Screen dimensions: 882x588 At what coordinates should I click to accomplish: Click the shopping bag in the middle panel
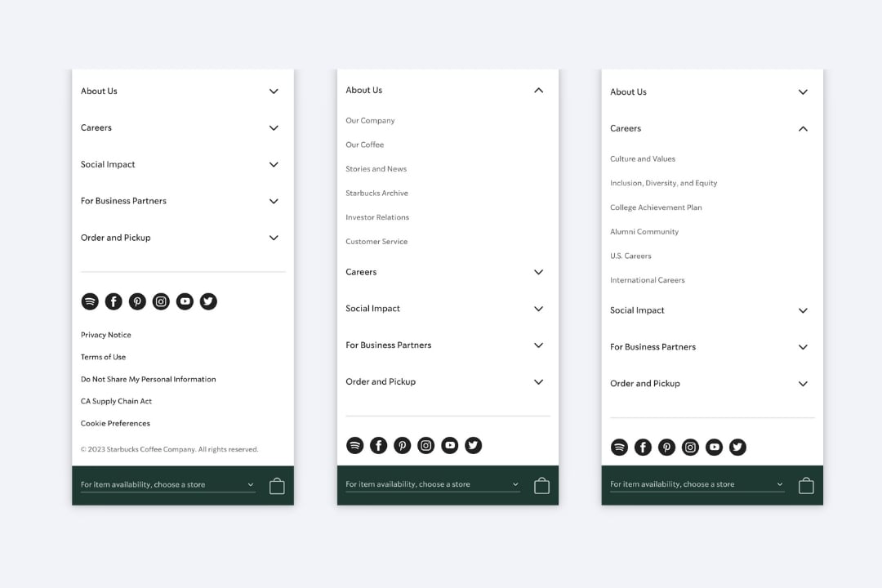pyautogui.click(x=541, y=486)
